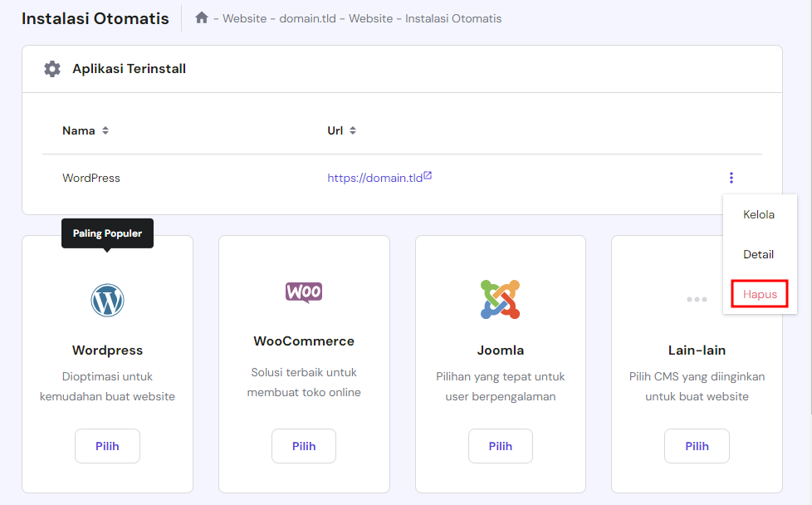812x505 pixels.
Task: Click the Paling Populer badge
Action: [x=106, y=233]
